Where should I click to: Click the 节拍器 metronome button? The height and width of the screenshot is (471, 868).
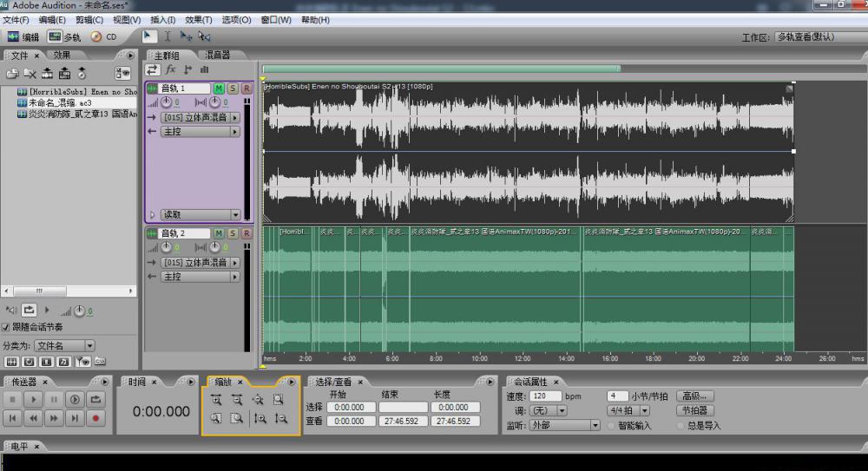click(694, 410)
